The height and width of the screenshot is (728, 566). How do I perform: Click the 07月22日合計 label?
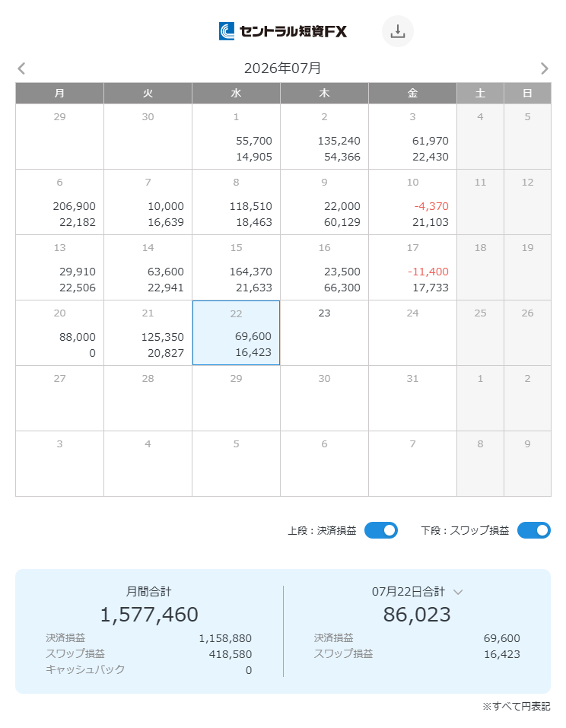[x=408, y=592]
